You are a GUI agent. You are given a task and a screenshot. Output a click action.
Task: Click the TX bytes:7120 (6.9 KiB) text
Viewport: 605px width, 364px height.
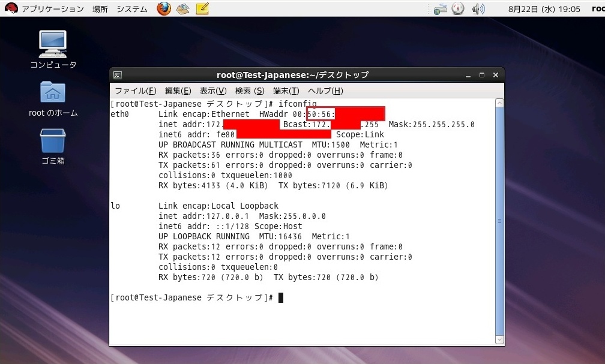tap(333, 186)
